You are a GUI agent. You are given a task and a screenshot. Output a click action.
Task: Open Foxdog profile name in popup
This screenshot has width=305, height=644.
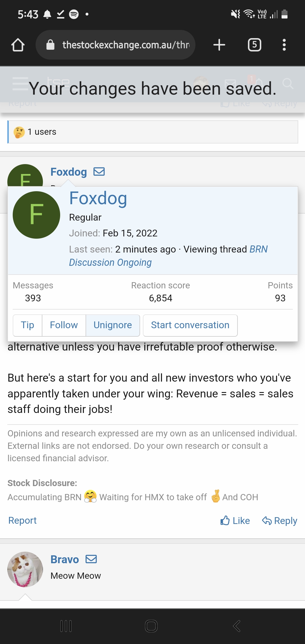98,198
